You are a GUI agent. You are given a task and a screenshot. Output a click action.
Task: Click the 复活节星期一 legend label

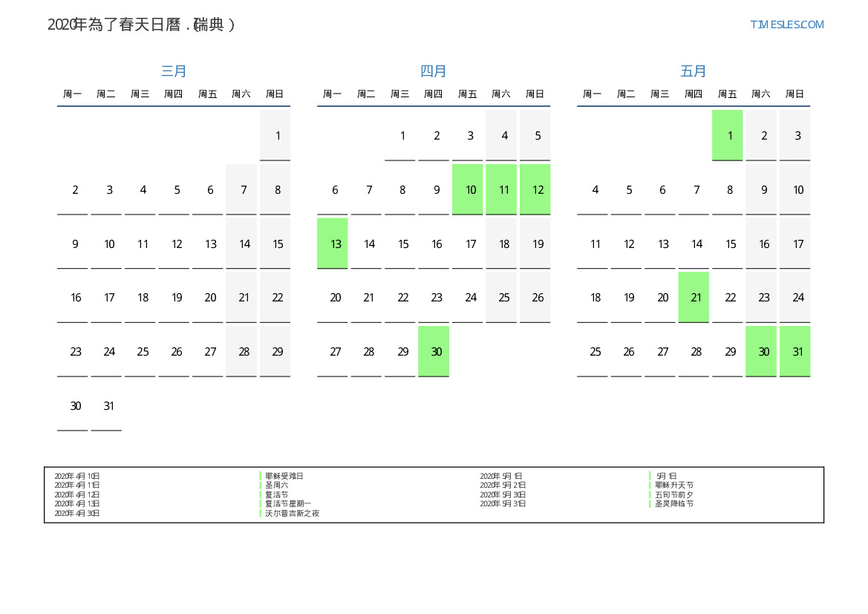pos(288,503)
